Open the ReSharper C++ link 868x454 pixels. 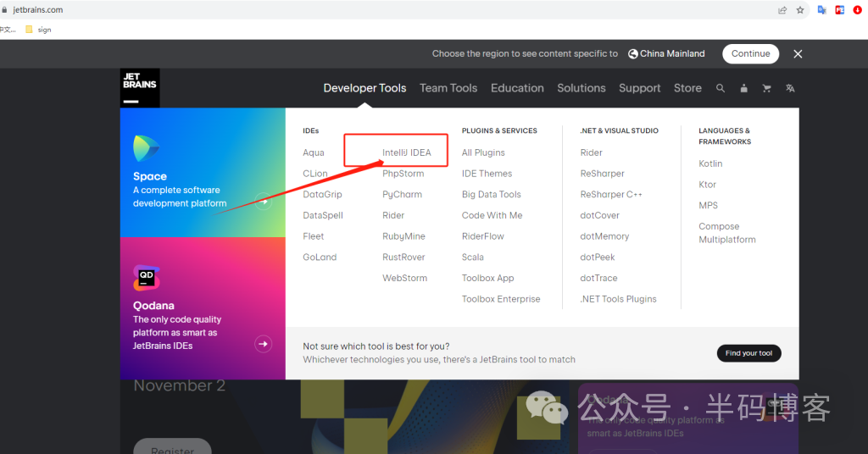(611, 195)
